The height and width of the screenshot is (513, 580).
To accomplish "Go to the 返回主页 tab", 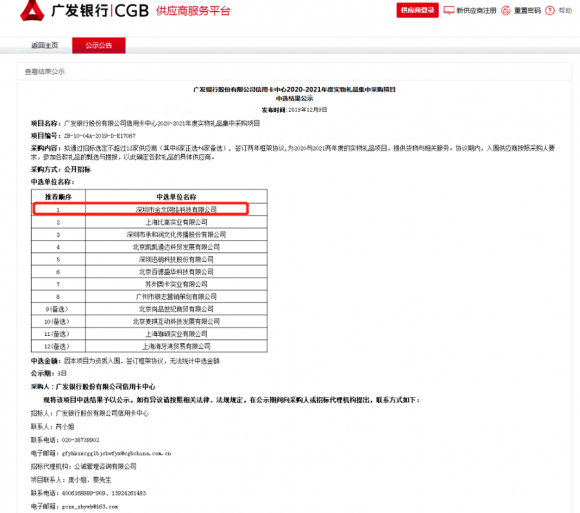I will [x=45, y=45].
